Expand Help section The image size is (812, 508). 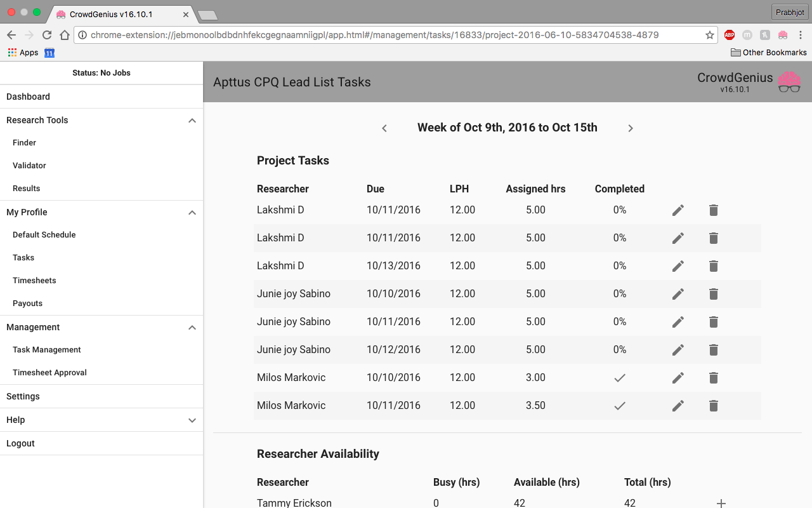(x=192, y=420)
